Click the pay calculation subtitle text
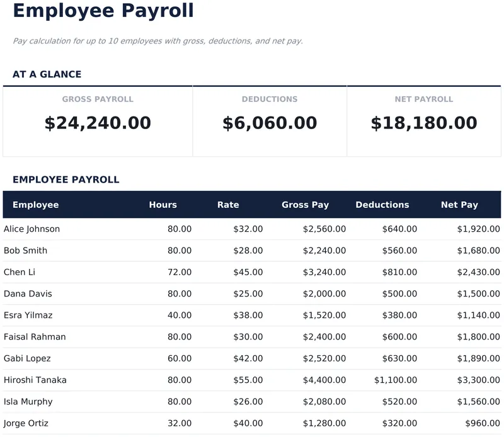This screenshot has width=504, height=437. (158, 41)
